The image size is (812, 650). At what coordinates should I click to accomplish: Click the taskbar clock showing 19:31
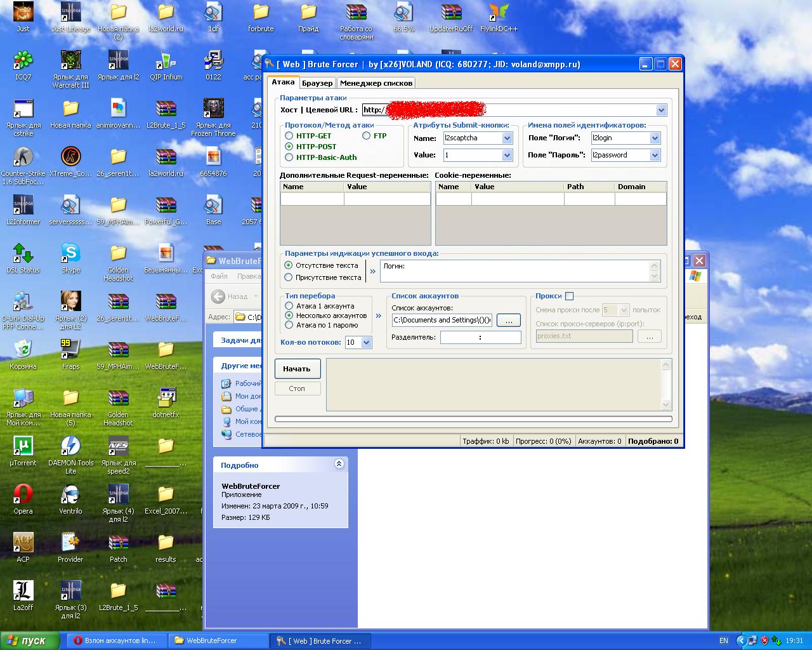coord(794,641)
